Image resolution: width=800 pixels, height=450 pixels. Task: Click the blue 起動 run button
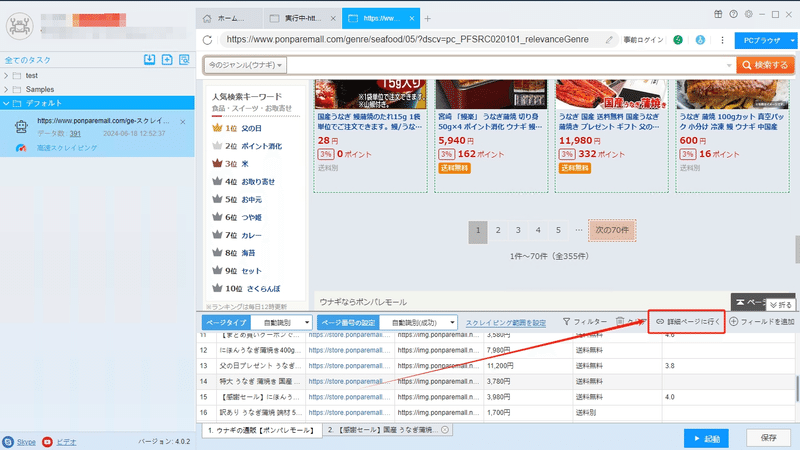tap(706, 438)
